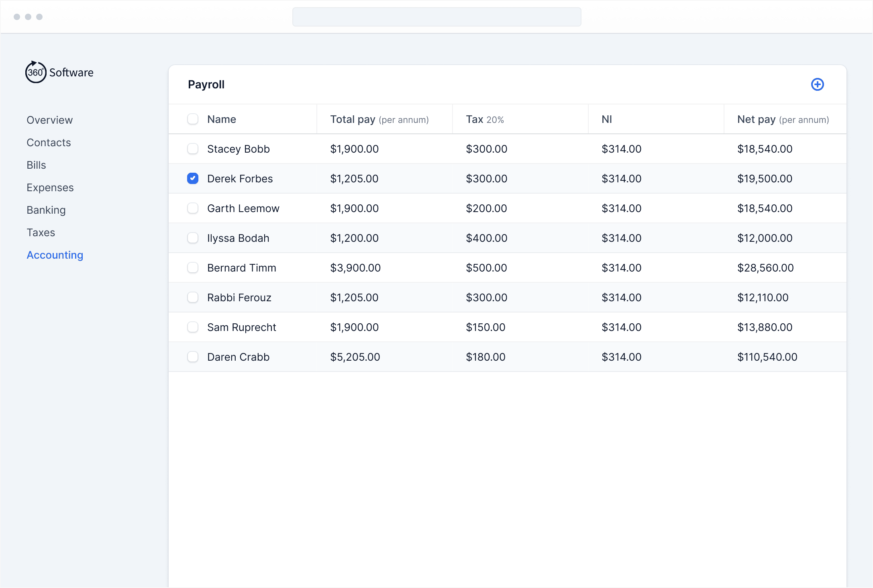Select the Garth Leemow row checkbox

coord(193,208)
